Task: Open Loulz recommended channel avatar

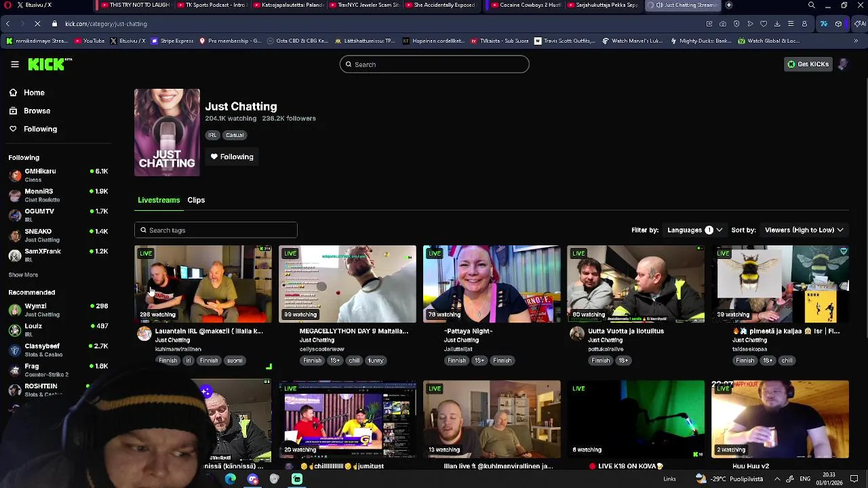Action: pos(15,330)
